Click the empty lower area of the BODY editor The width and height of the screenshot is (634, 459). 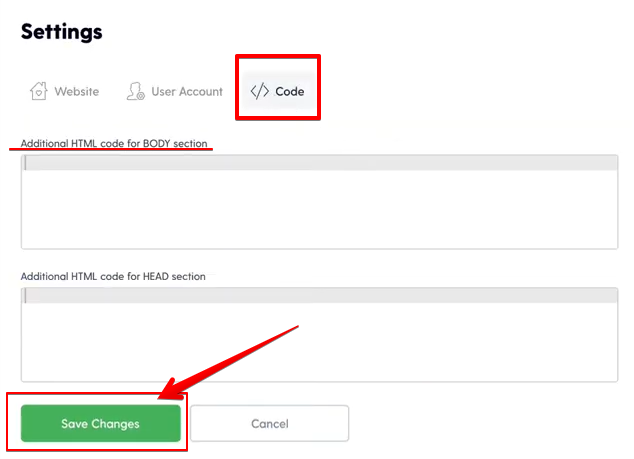319,209
